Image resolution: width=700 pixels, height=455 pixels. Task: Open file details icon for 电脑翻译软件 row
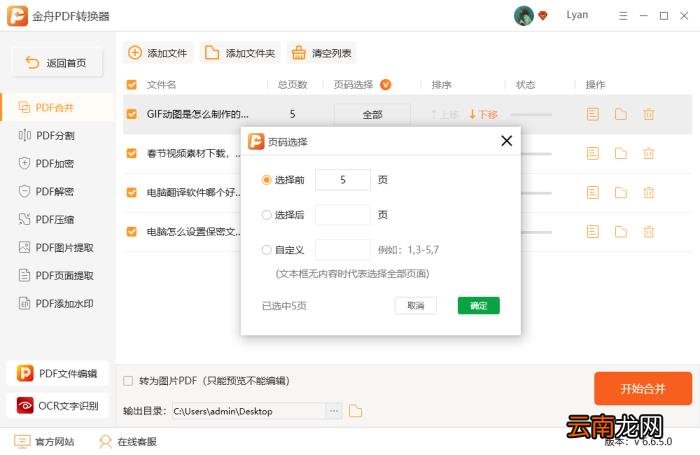593,192
